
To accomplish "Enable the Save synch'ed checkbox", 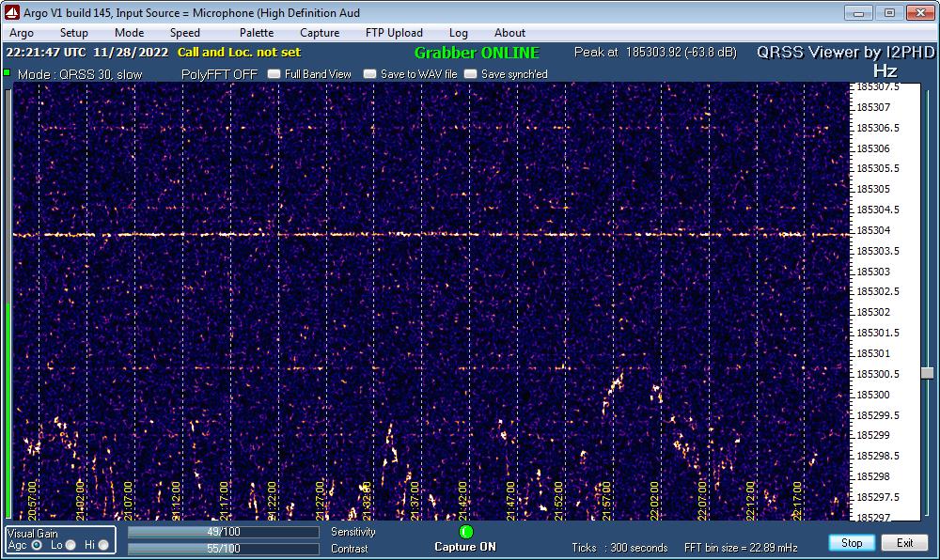I will point(471,73).
